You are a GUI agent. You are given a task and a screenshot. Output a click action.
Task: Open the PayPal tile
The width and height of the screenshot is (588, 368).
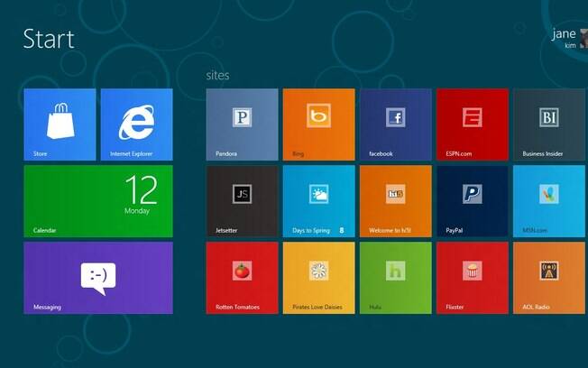point(473,201)
